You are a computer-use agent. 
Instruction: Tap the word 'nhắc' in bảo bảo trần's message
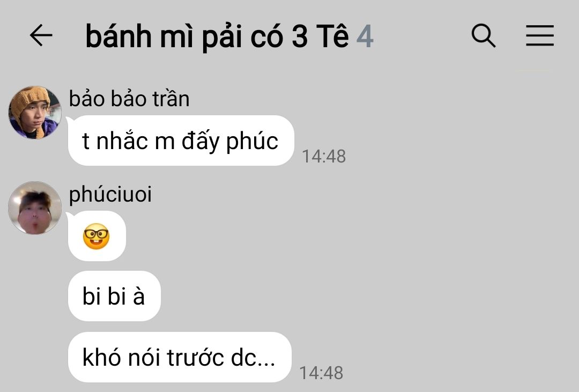click(x=122, y=140)
